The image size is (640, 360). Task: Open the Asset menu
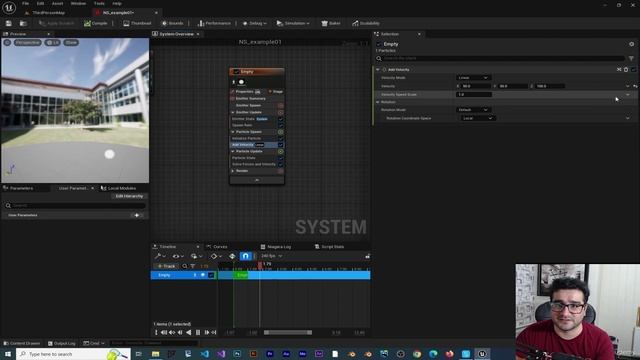pyautogui.click(x=58, y=3)
